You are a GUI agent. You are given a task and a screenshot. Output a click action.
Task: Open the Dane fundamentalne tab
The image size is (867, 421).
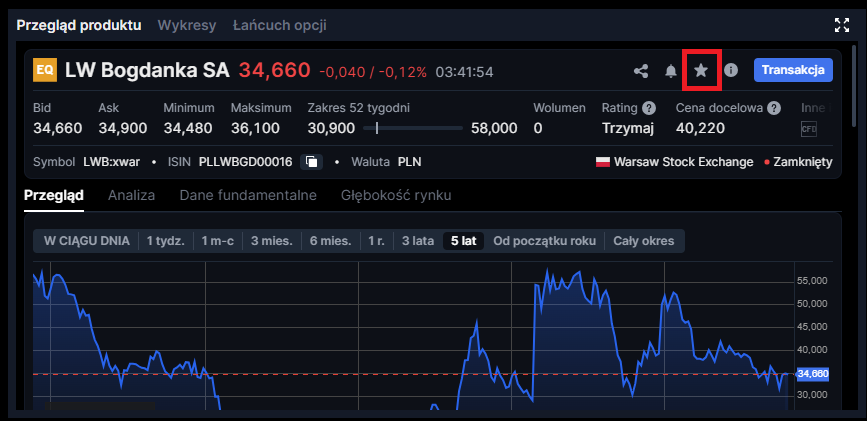pyautogui.click(x=248, y=195)
